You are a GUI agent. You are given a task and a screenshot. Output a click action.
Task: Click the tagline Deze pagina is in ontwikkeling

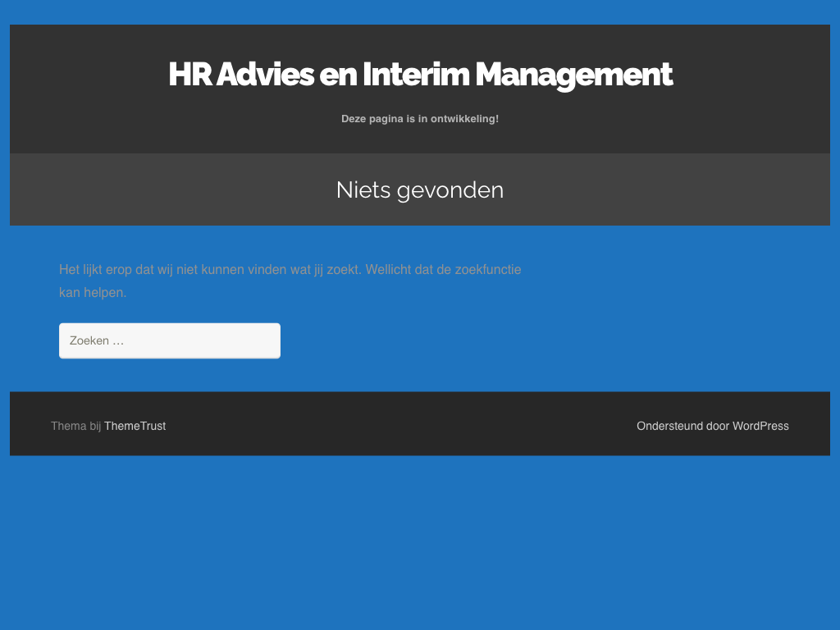[420, 119]
